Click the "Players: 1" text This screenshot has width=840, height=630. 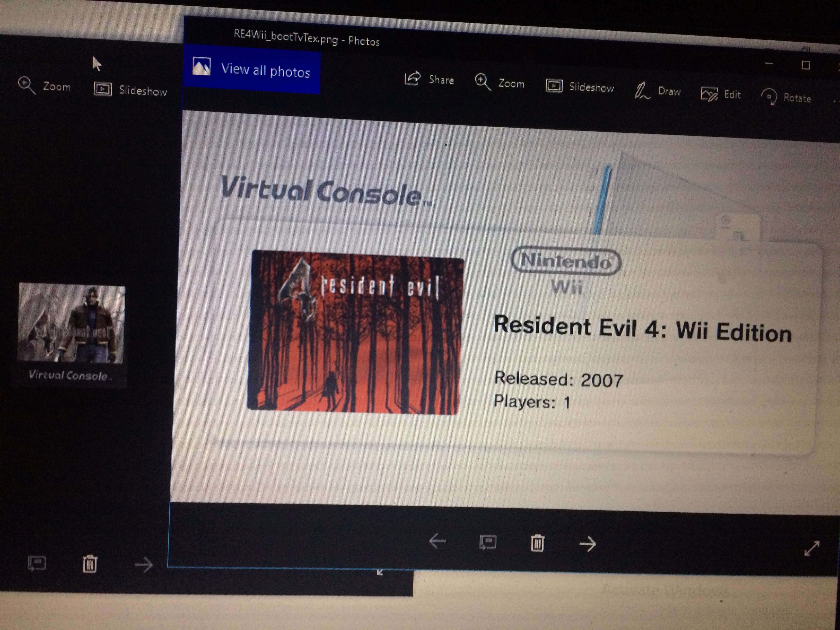[532, 401]
